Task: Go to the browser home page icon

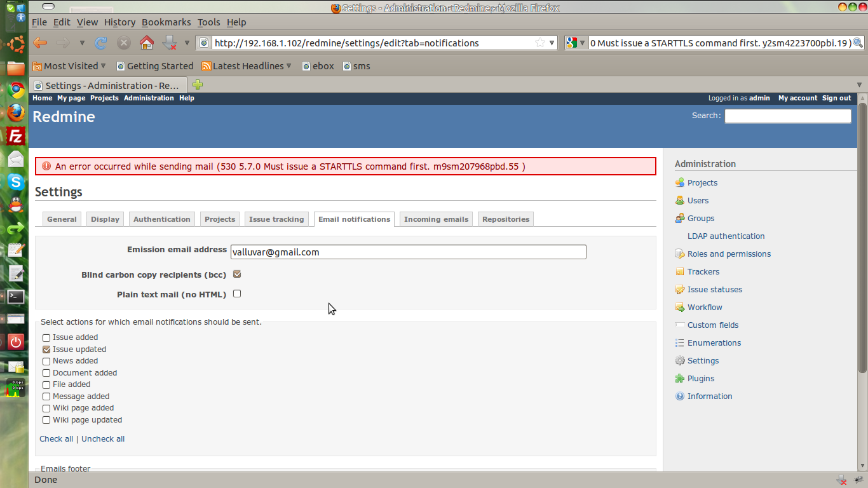Action: click(x=146, y=43)
